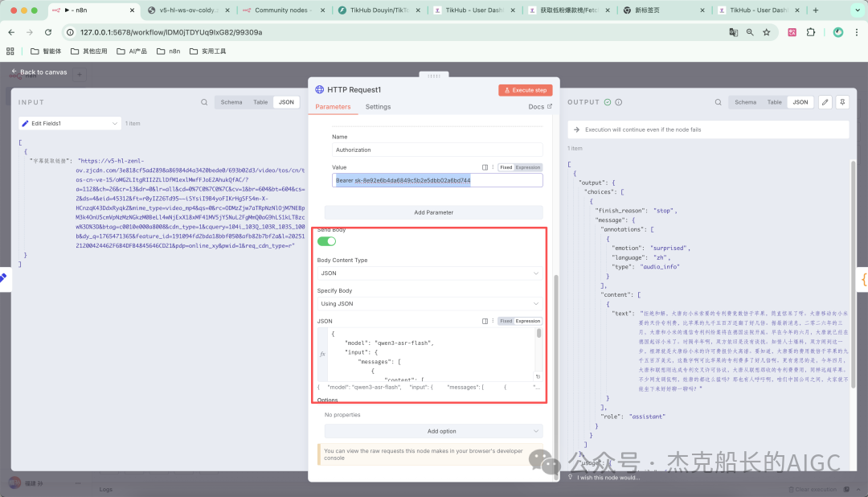Select Expression mode for the JSON body
The width and height of the screenshot is (868, 497).
[527, 321]
